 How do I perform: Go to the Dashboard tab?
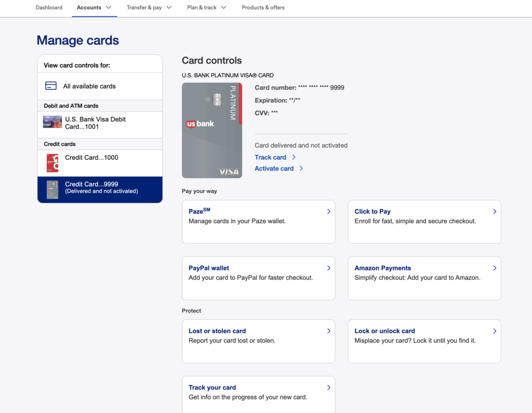[x=49, y=7]
